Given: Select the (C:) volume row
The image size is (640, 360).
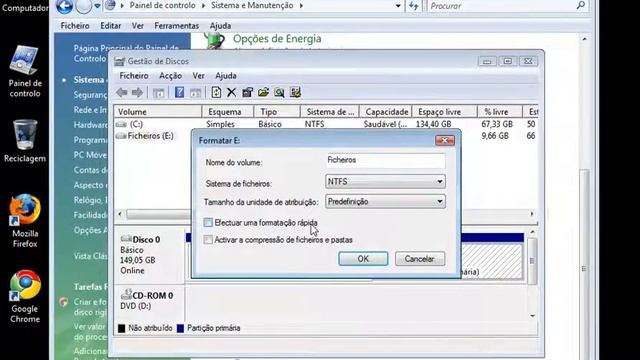Looking at the screenshot, I should (325, 124).
